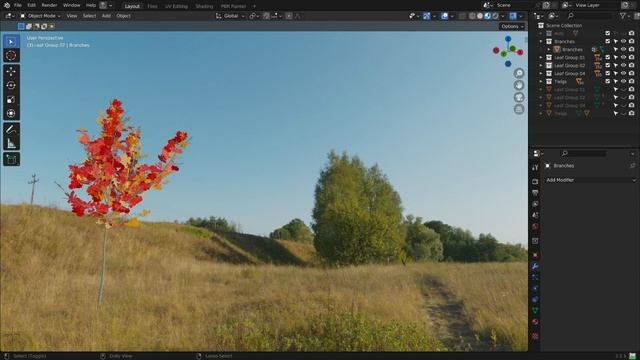Screen dimensions: 640x360
Task: Toggle X-ray display in viewport header
Action: point(462,16)
